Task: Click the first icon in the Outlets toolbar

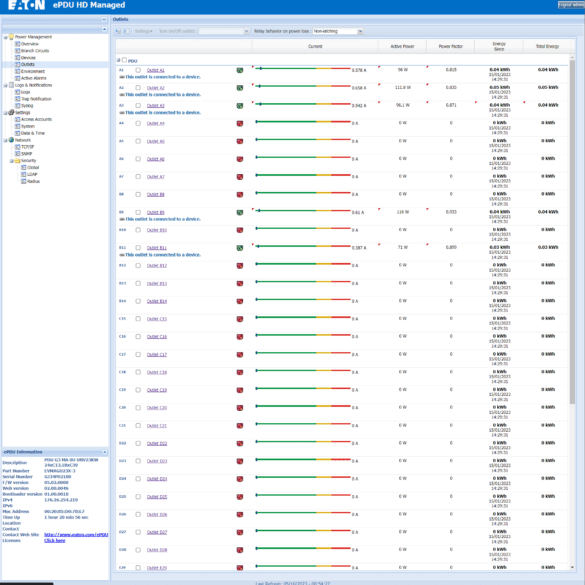Action: [x=118, y=31]
